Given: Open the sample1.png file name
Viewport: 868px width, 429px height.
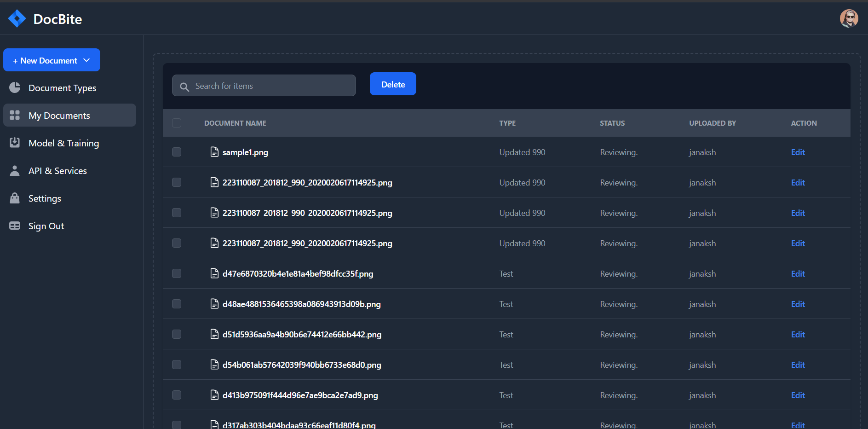Looking at the screenshot, I should point(245,152).
